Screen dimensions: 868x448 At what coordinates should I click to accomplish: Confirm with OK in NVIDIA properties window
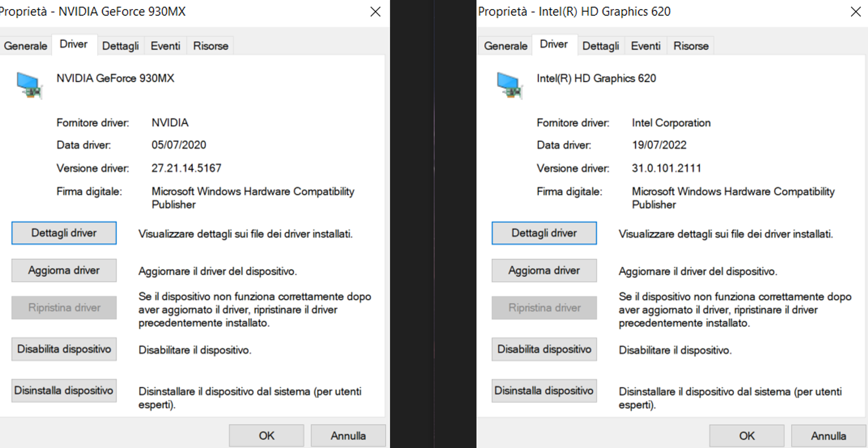pos(267,435)
